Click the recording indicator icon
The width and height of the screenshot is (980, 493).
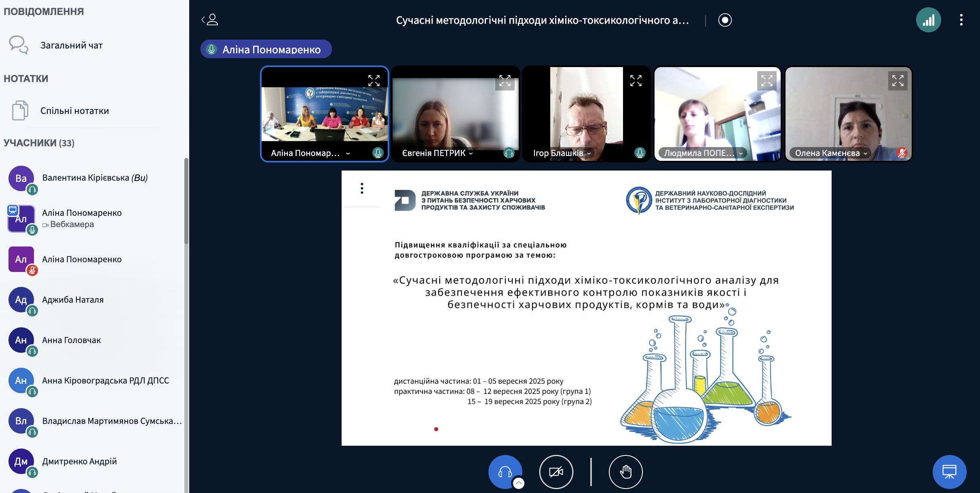click(x=724, y=20)
